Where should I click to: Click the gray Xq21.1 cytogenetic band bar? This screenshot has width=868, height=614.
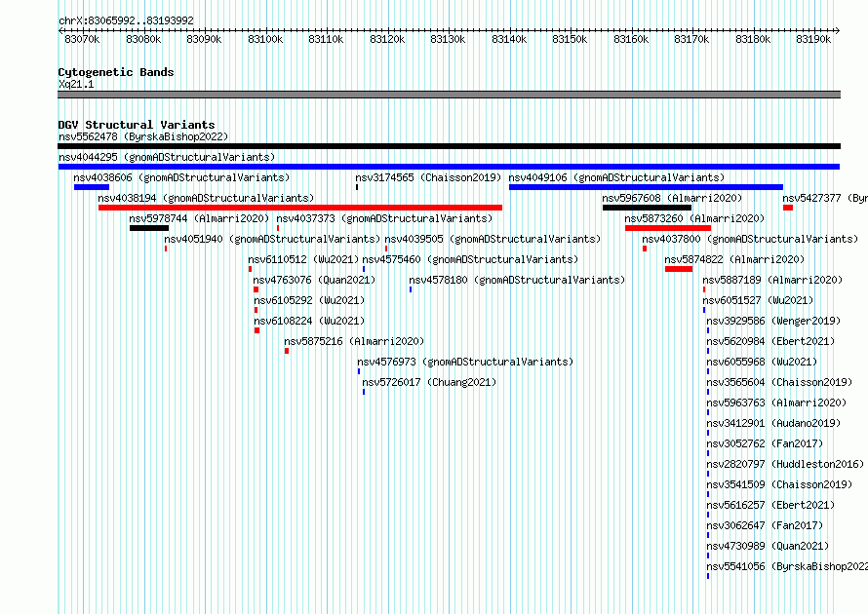(449, 95)
